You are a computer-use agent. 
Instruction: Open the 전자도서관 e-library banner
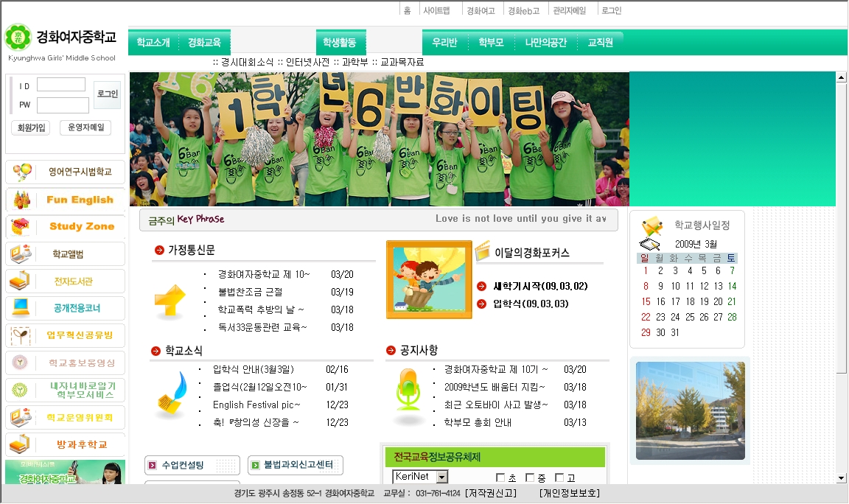pyautogui.click(x=65, y=281)
